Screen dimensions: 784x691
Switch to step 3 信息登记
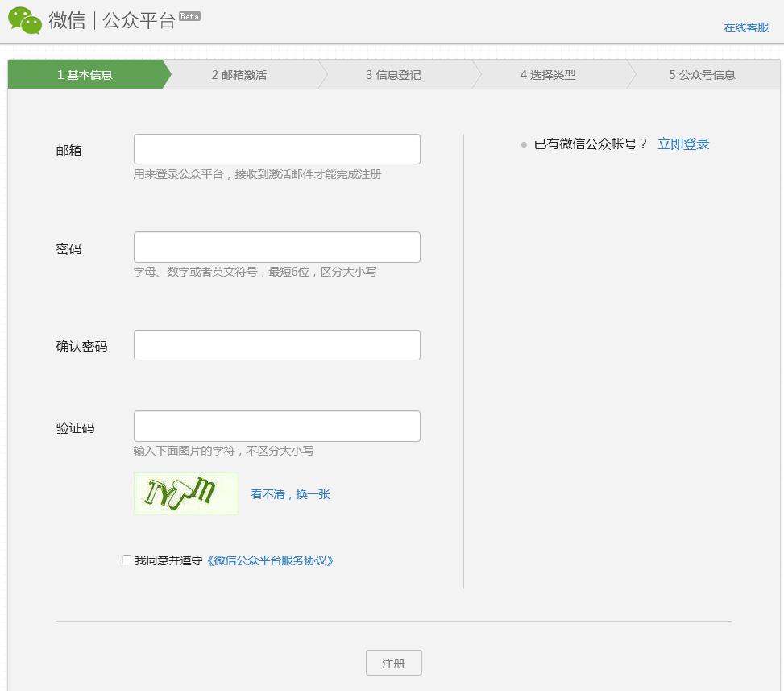394,74
